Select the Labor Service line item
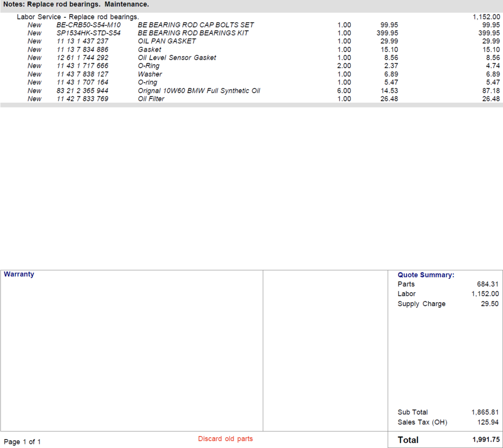This screenshot has height=448, width=503. point(78,17)
